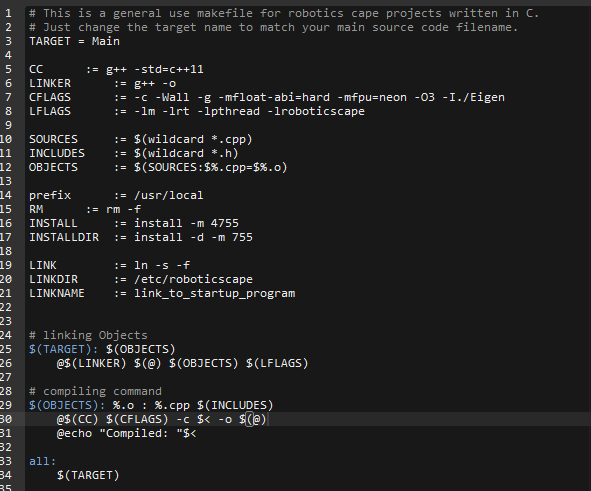The image size is (591, 491).
Task: Place cursor on TARGET = Main line
Action: pos(74,41)
